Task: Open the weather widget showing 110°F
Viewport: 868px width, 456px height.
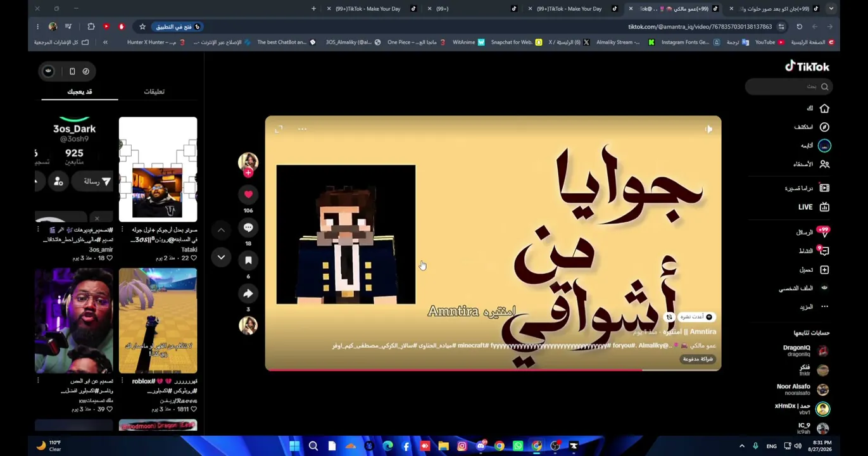Action: point(49,446)
